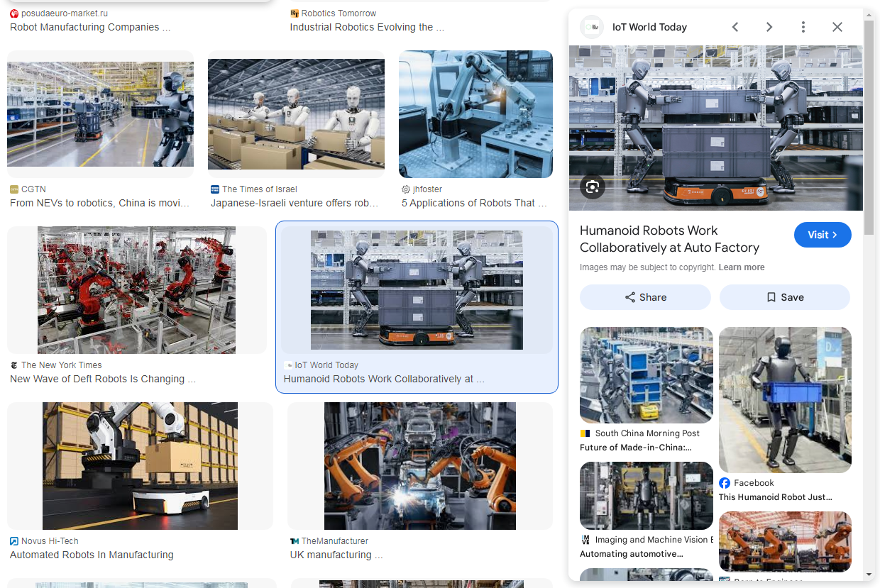Open the large humanoid robots preview image
Screen dimensions: 880x588
pos(716,128)
